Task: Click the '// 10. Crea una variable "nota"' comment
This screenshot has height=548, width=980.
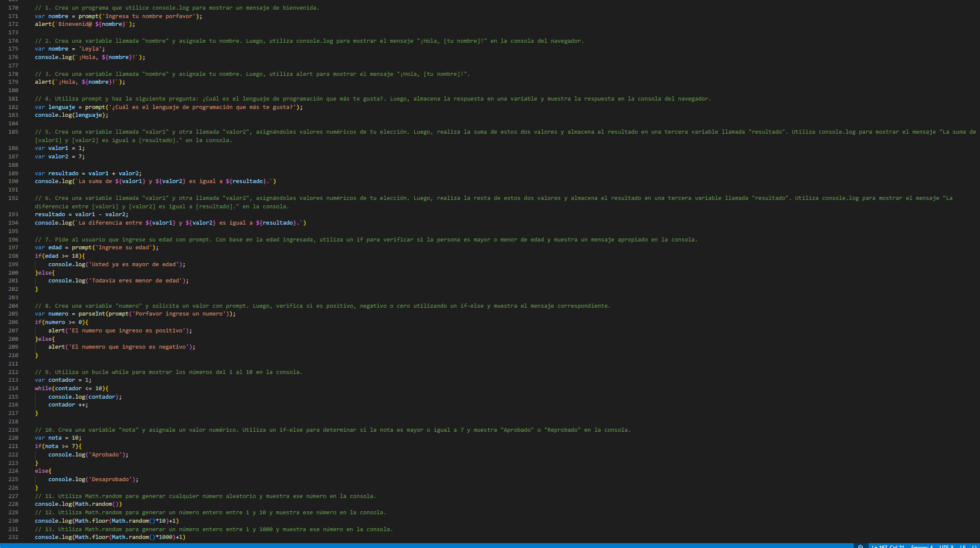Action: (x=333, y=430)
